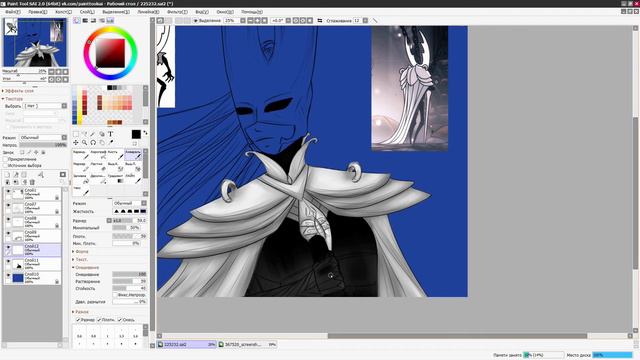Toggle RGB sliders panel icon

(85, 20)
